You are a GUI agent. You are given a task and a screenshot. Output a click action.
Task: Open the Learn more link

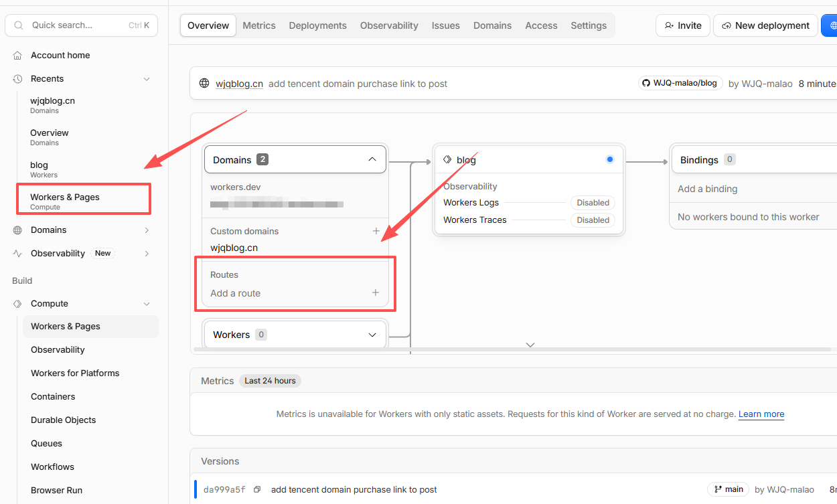tap(761, 414)
